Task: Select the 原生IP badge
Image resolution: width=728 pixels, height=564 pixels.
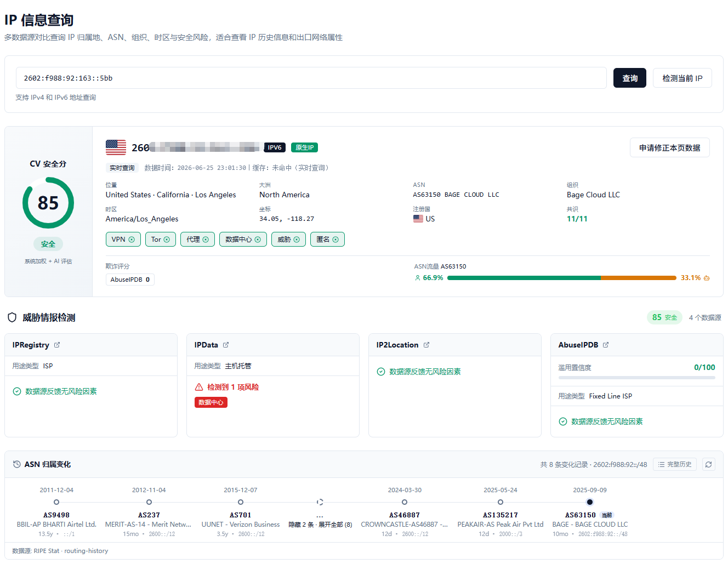Action: tap(304, 147)
